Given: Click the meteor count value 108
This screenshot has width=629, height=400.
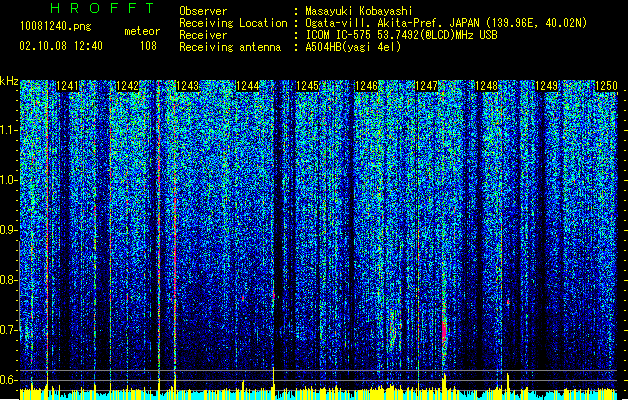Looking at the screenshot, I should pyautogui.click(x=148, y=46).
